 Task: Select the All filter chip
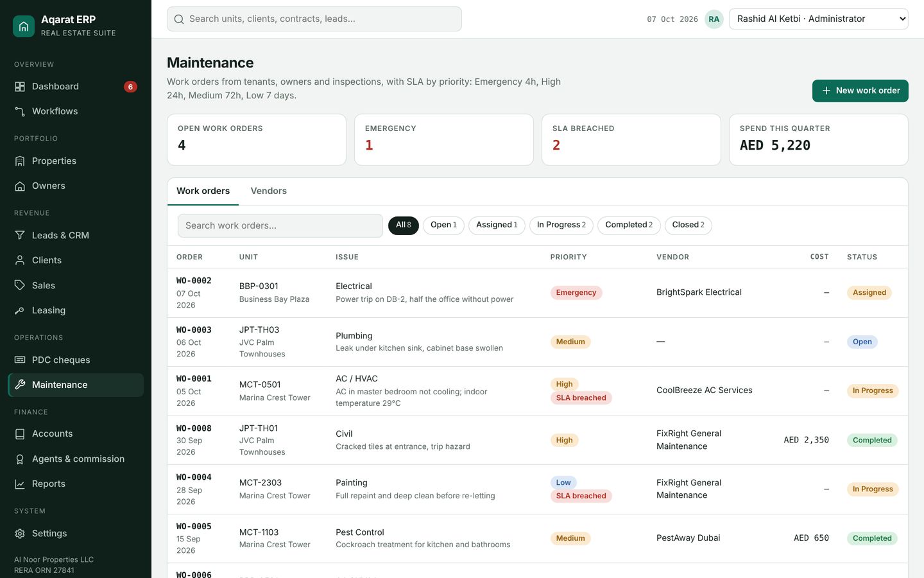[x=404, y=225]
